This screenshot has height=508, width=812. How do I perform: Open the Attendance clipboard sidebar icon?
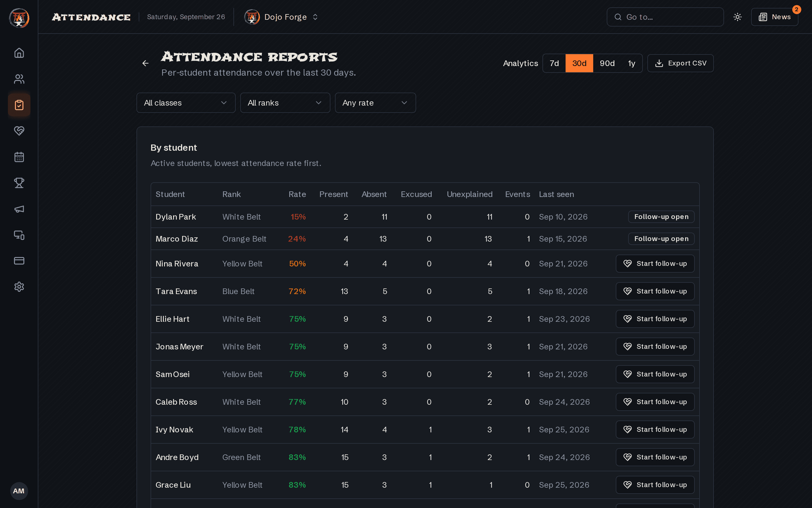[x=19, y=105]
